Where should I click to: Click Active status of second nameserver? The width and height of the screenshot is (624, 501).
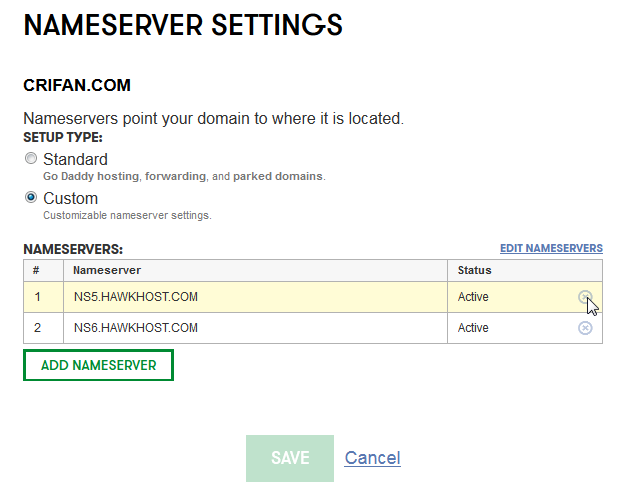coord(473,328)
